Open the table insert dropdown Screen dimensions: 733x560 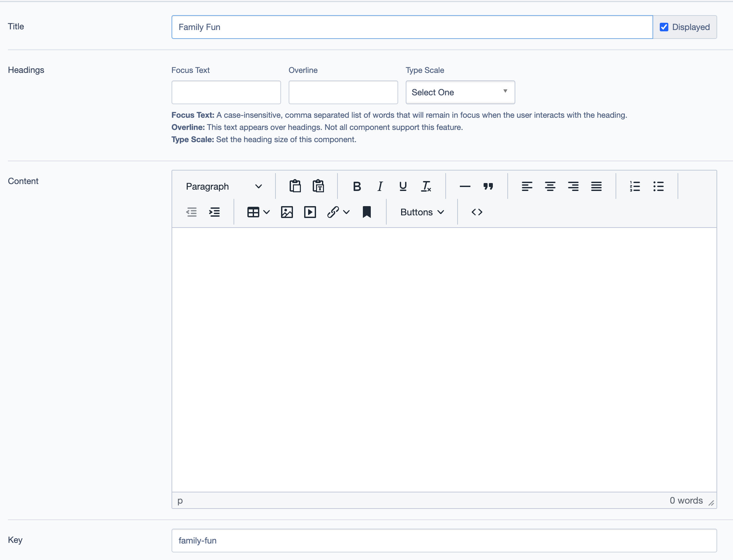[258, 212]
